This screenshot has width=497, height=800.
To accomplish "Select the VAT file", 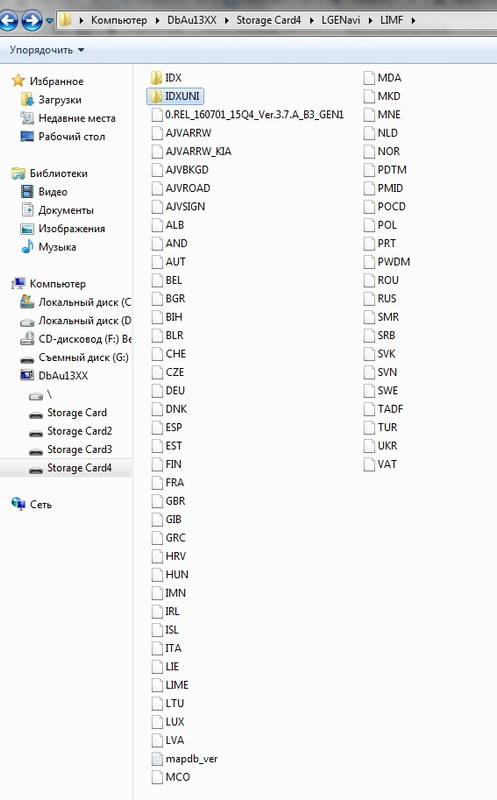I will click(387, 464).
